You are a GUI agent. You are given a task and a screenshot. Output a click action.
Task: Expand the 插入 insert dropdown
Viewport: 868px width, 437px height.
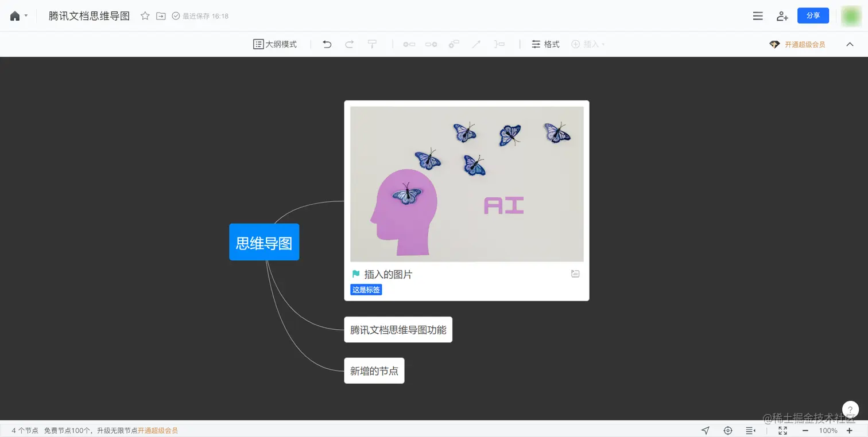click(588, 44)
